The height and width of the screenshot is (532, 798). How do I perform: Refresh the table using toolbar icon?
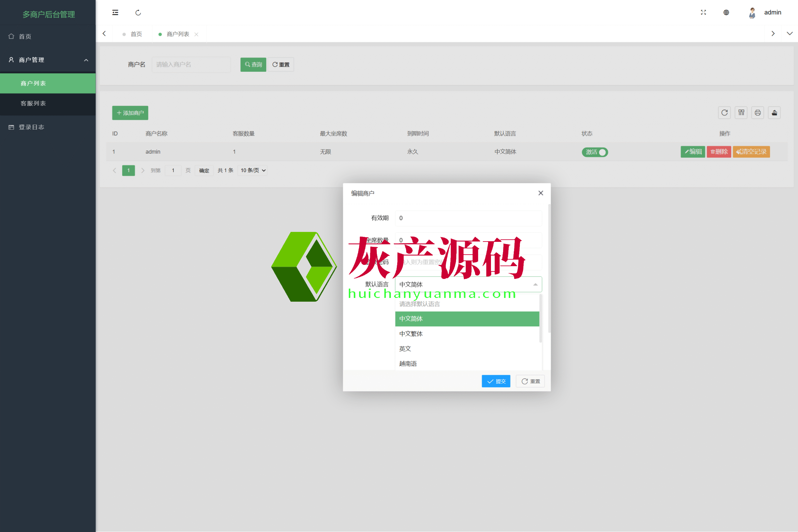724,113
